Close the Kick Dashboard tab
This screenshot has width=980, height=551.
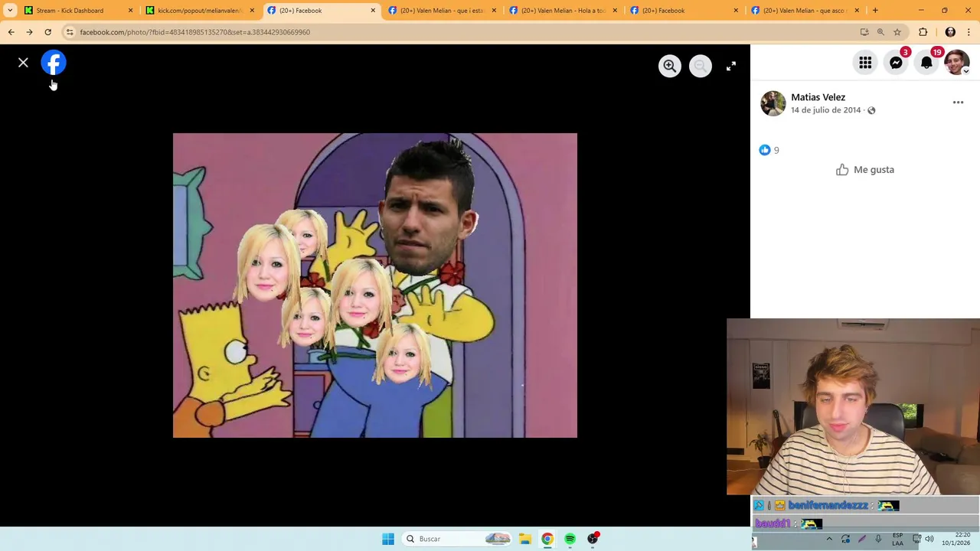point(130,11)
